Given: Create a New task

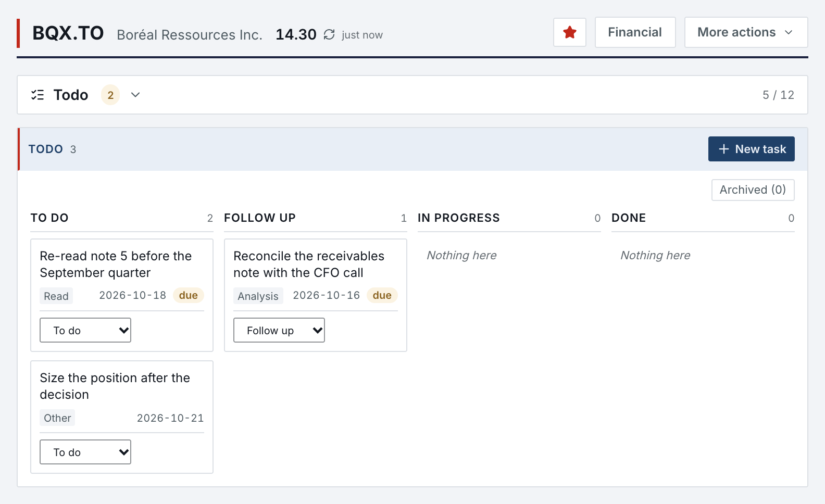Looking at the screenshot, I should pos(751,149).
